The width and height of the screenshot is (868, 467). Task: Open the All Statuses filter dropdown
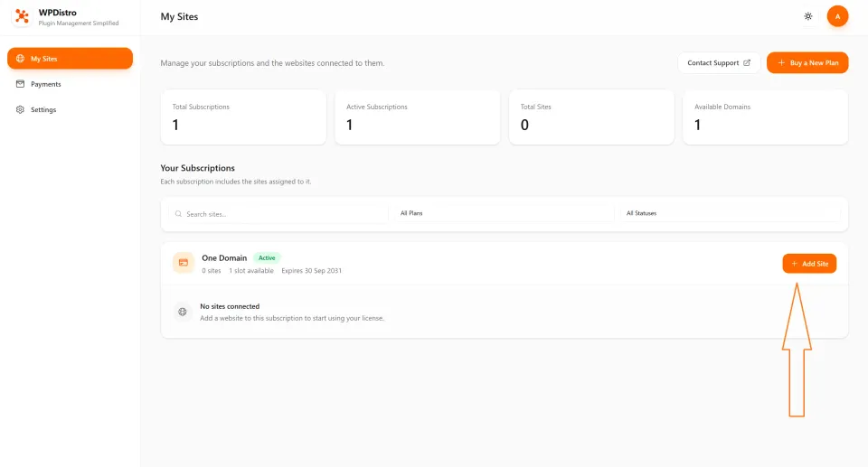click(x=731, y=213)
